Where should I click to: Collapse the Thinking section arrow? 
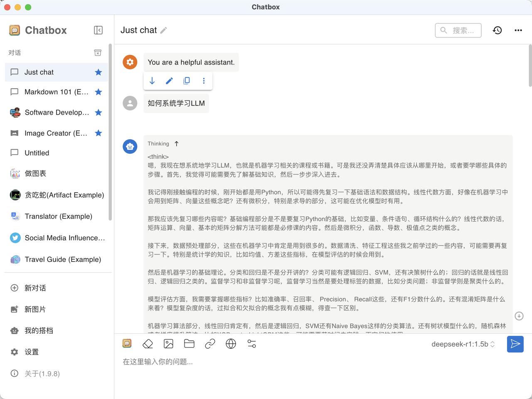[x=177, y=144]
